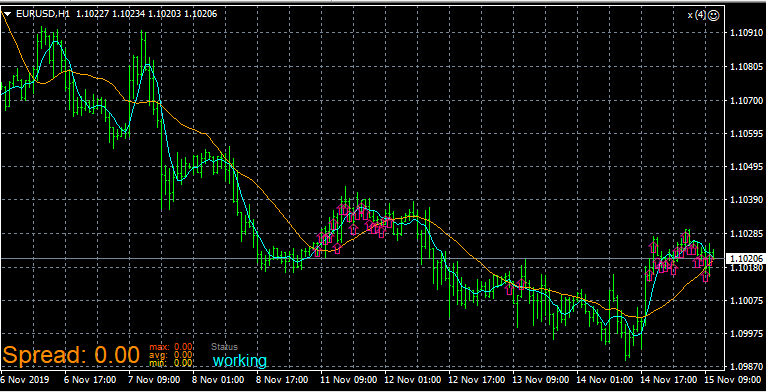Screen dimensions: 766x392
Task: Click the 1.10075 price axis label
Action: click(x=746, y=300)
